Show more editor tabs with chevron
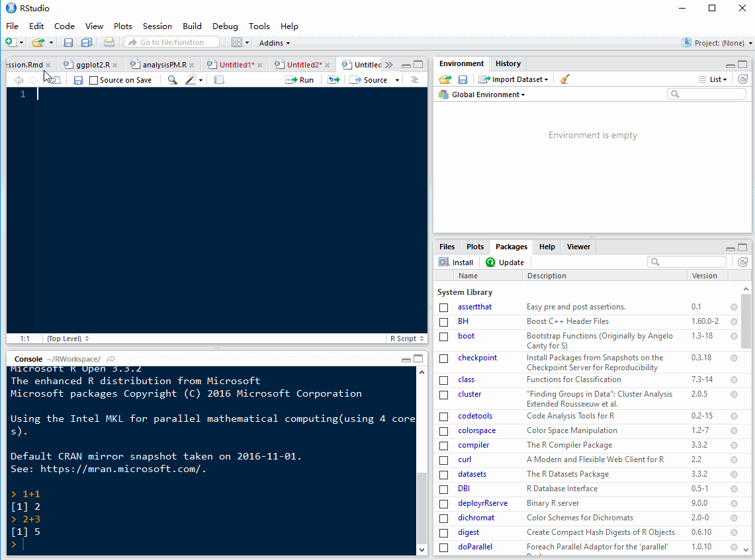Image resolution: width=755 pixels, height=560 pixels. [389, 65]
